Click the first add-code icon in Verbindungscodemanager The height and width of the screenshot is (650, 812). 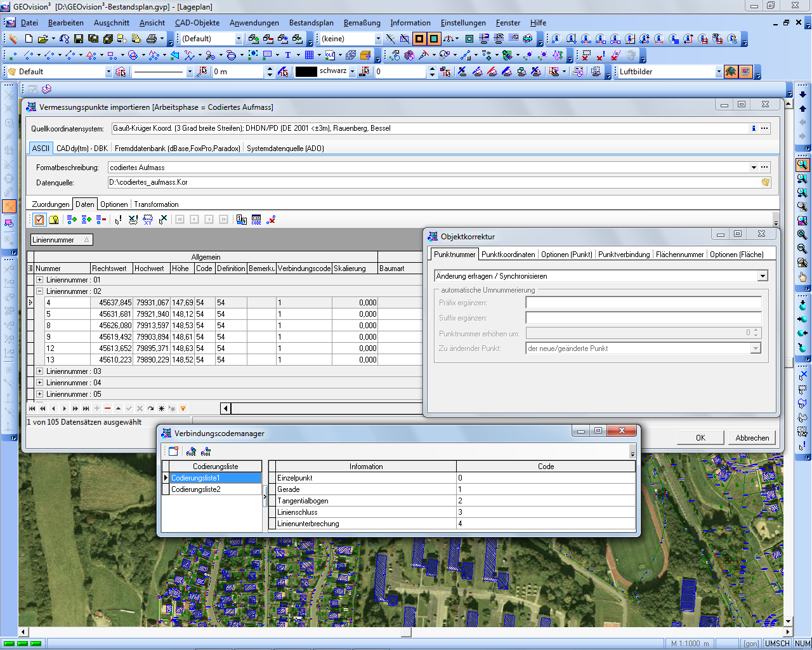pos(191,451)
